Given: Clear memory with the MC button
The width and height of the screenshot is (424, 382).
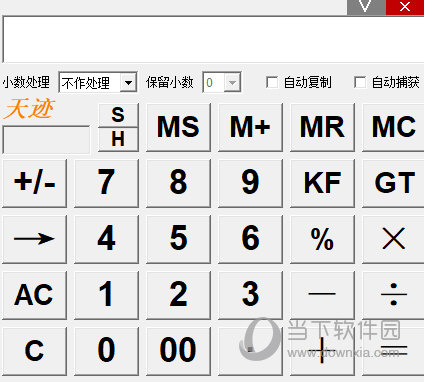Looking at the screenshot, I should pyautogui.click(x=393, y=127).
